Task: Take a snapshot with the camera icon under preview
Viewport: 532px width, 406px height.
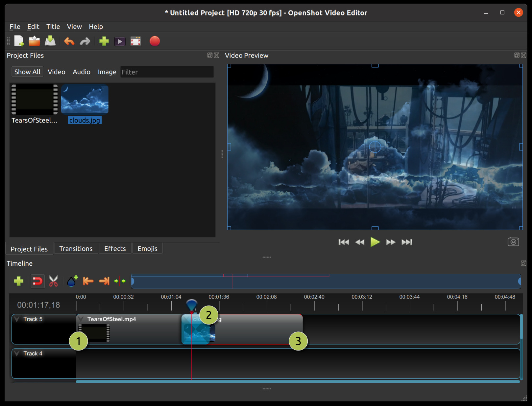Action: pyautogui.click(x=513, y=241)
